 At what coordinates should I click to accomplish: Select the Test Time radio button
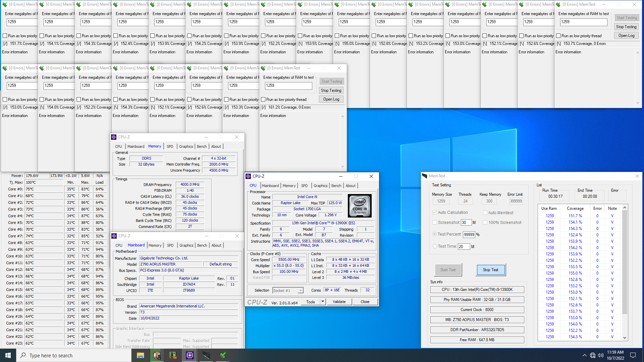(x=435, y=246)
